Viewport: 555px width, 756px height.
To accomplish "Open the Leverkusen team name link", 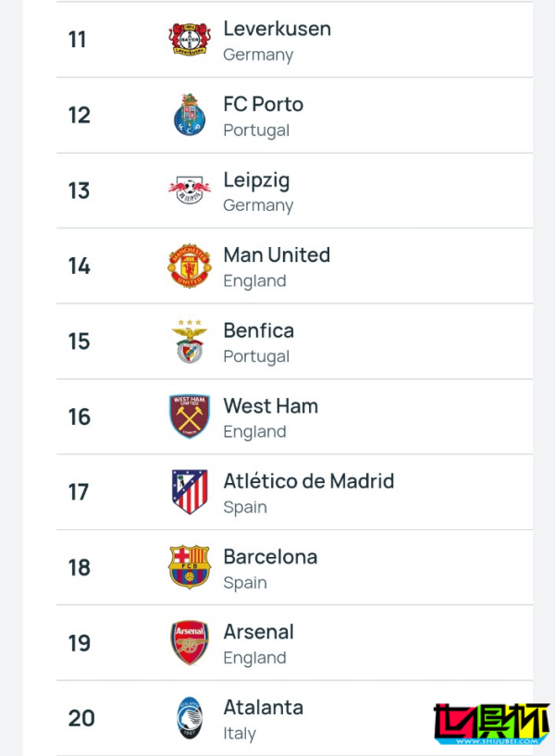I will [x=277, y=29].
